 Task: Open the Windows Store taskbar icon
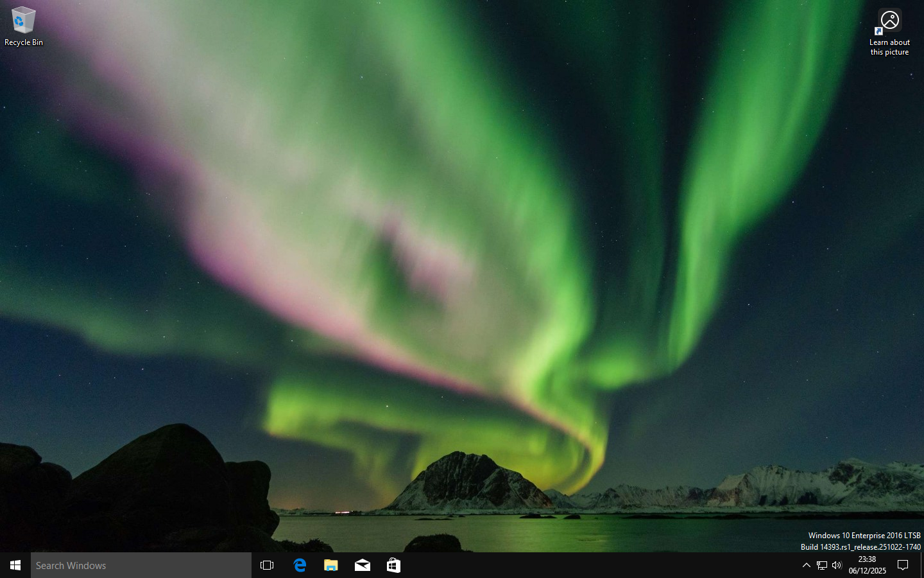393,565
